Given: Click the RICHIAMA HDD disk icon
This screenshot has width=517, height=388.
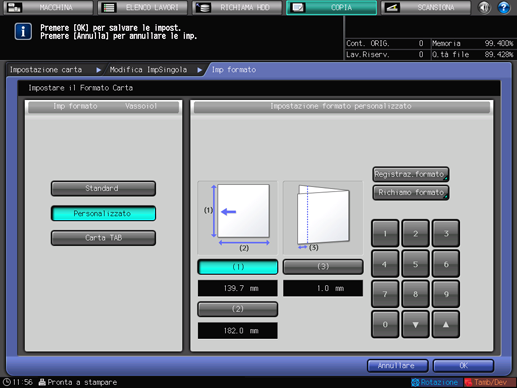Looking at the screenshot, I should 203,7.
